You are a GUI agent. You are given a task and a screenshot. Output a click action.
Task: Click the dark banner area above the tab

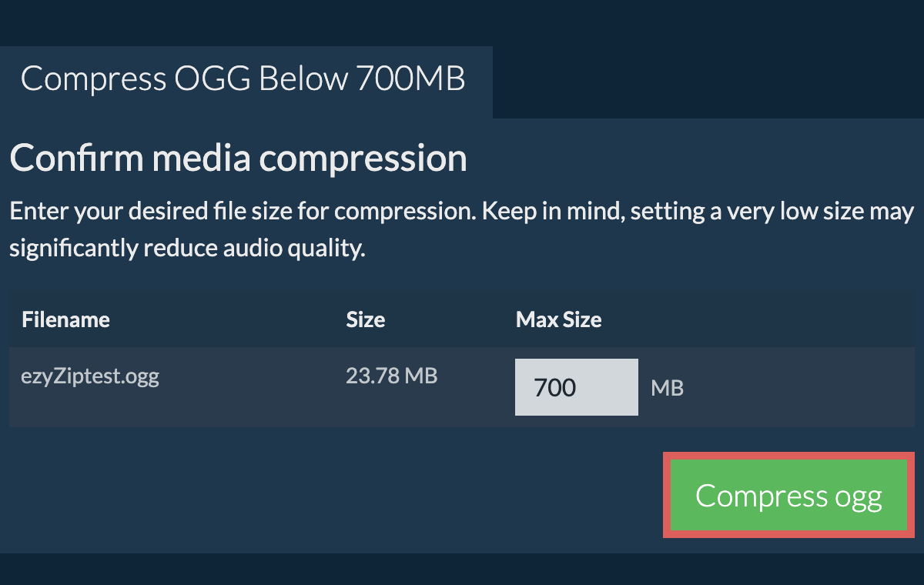tap(462, 22)
